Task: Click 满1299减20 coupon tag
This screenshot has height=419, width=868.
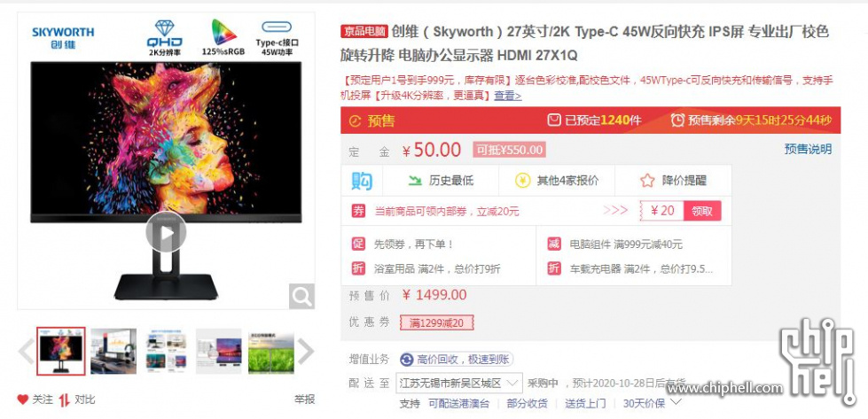Action: pyautogui.click(x=437, y=322)
